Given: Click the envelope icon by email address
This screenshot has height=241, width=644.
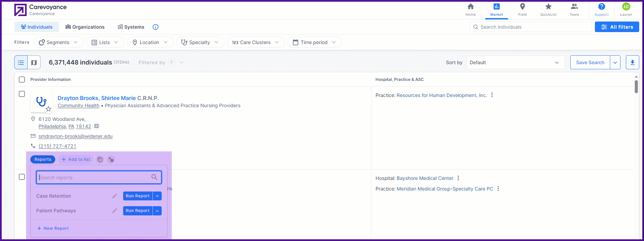Looking at the screenshot, I should [33, 136].
